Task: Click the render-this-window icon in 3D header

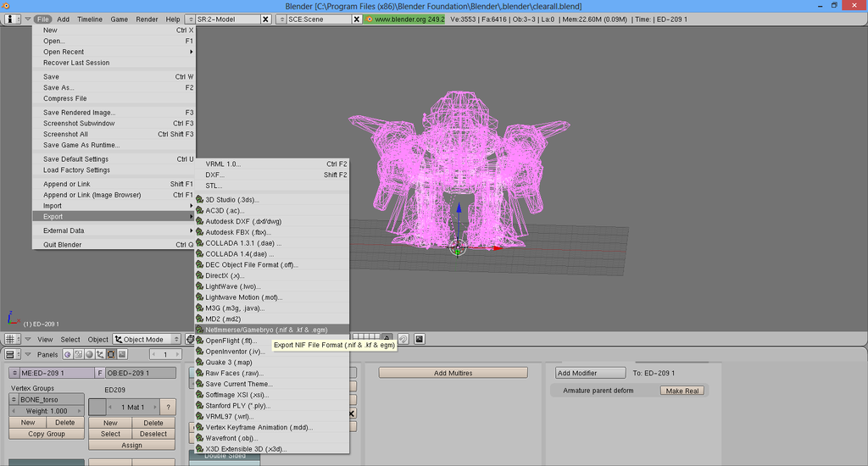Action: [x=420, y=339]
